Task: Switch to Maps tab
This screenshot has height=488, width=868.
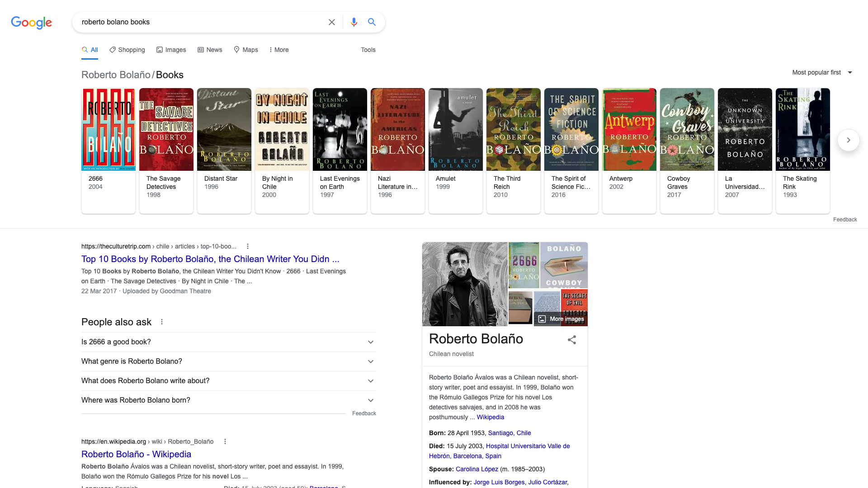Action: pos(245,50)
